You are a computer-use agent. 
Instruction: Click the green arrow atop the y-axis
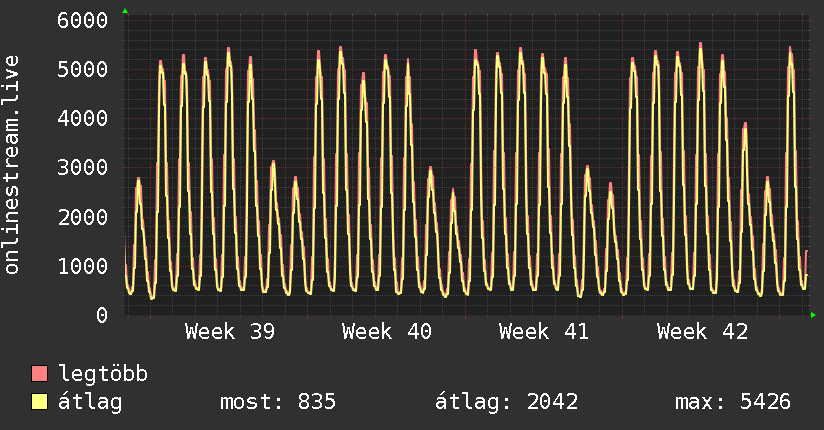coord(125,11)
